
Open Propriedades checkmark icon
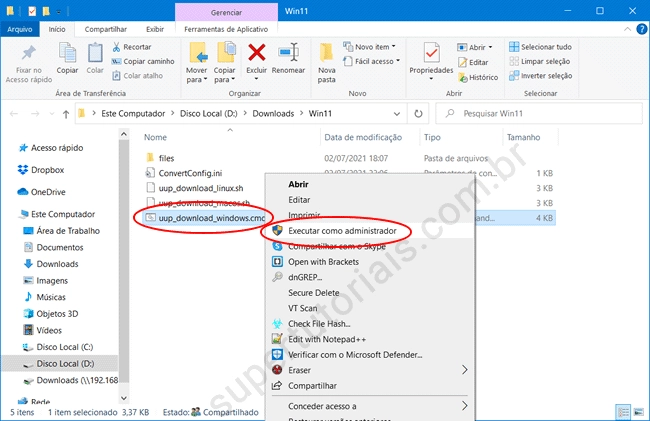point(431,54)
